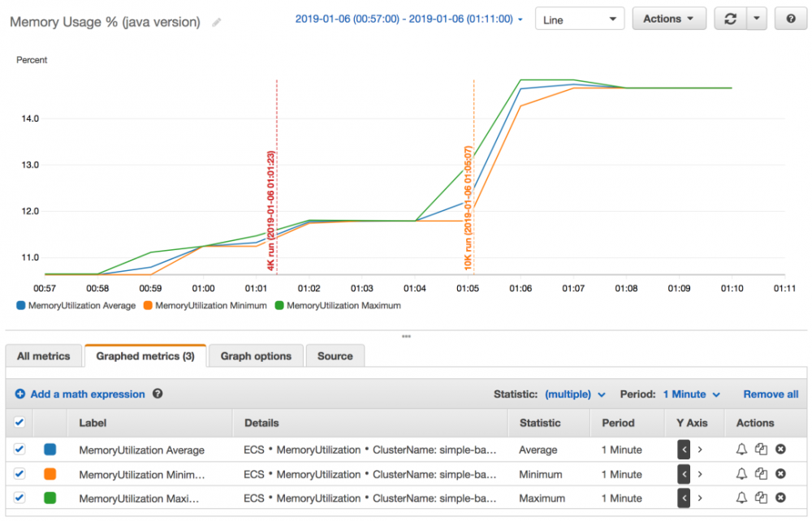Viewport: 812px width, 521px height.
Task: Toggle the select-all checkbox in table header
Action: click(19, 422)
